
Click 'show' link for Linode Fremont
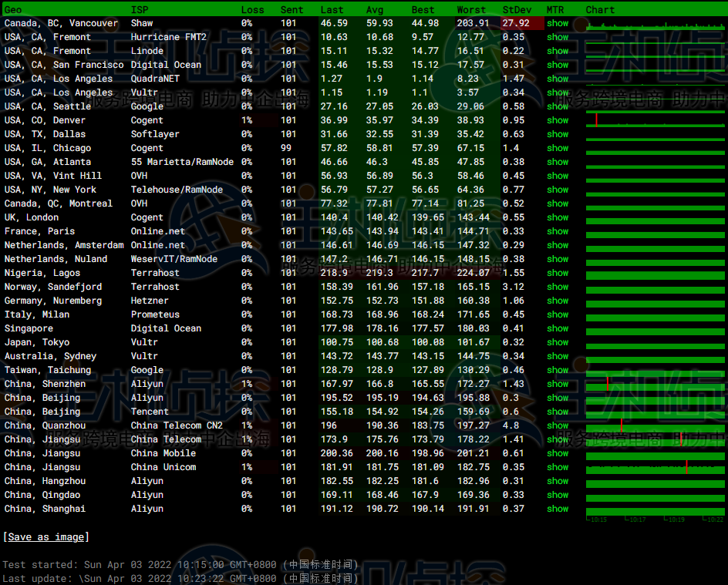(557, 51)
